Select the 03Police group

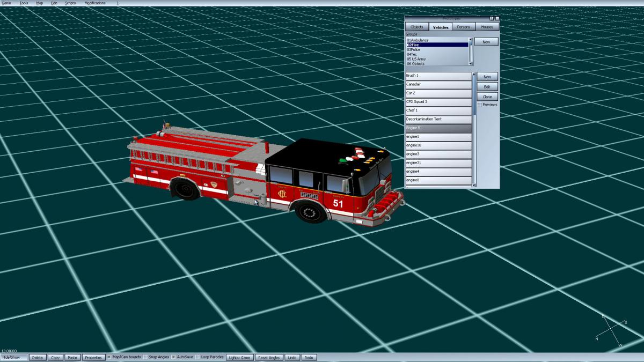tap(437, 50)
